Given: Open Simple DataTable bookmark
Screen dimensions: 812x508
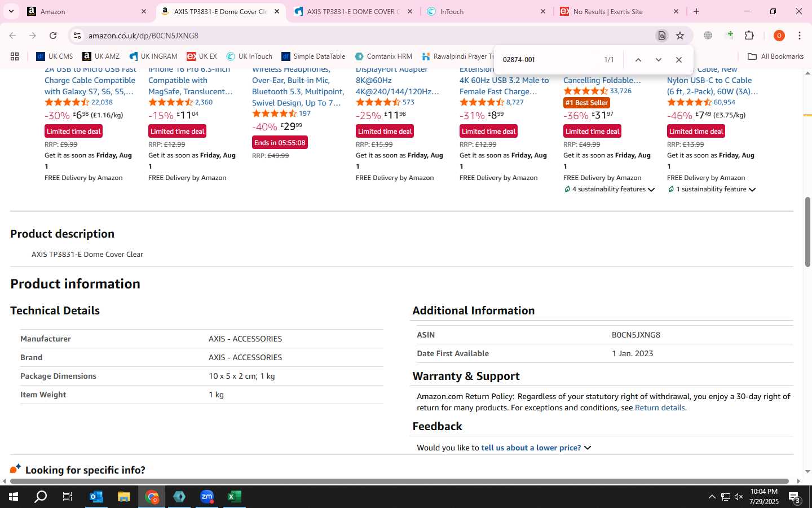Looking at the screenshot, I should point(313,56).
